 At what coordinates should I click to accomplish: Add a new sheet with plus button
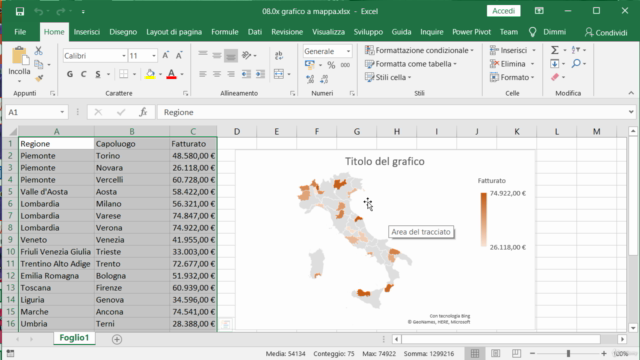click(117, 339)
